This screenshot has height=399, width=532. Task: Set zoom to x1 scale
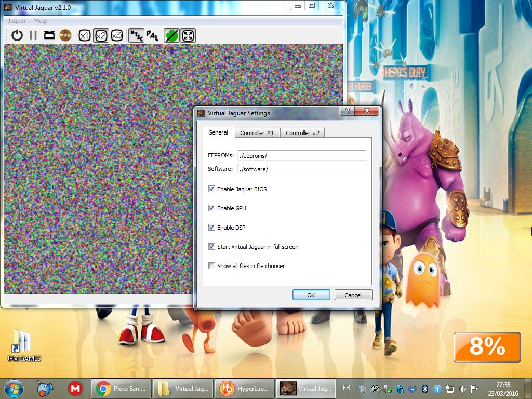(x=84, y=35)
